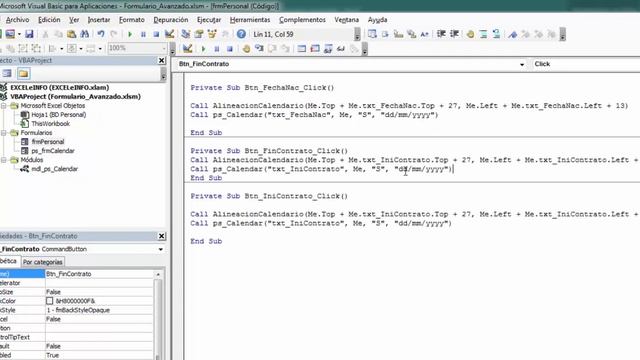Image resolution: width=640 pixels, height=360 pixels.
Task: Click the List Properties/Methods icon
Action: [372, 34]
